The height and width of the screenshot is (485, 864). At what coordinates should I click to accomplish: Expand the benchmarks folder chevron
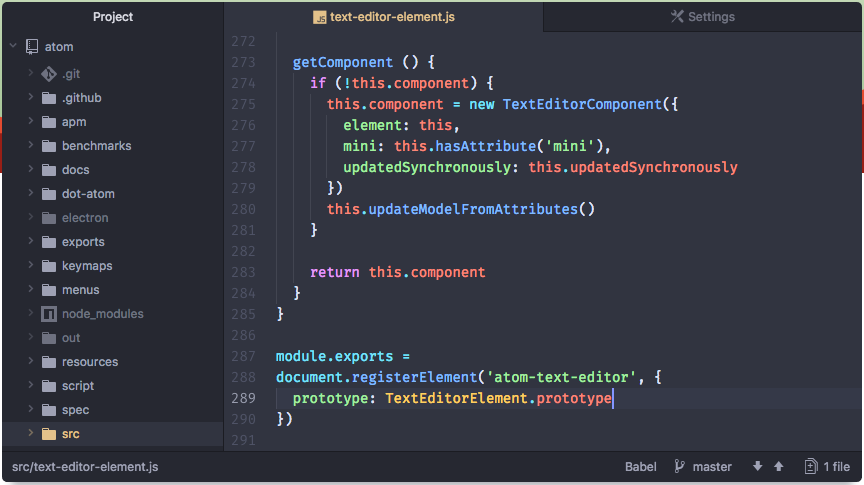pos(31,144)
